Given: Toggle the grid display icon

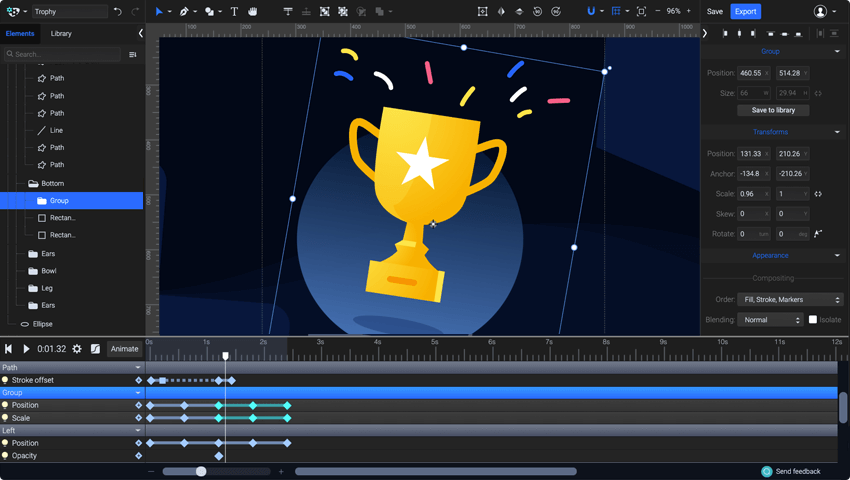Looking at the screenshot, I should click(616, 11).
